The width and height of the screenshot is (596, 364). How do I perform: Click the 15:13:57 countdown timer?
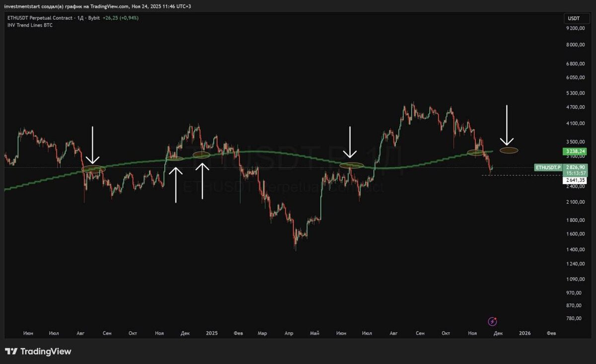(576, 173)
